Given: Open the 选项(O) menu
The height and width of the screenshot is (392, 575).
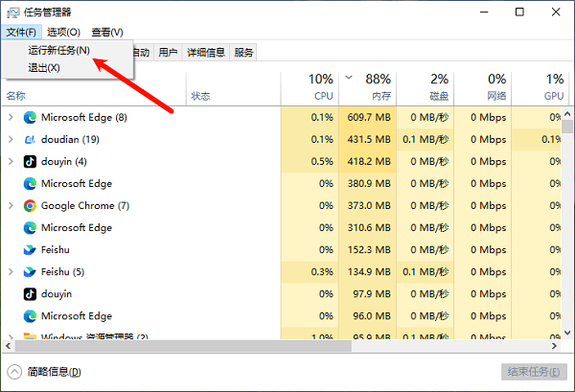Looking at the screenshot, I should (64, 33).
